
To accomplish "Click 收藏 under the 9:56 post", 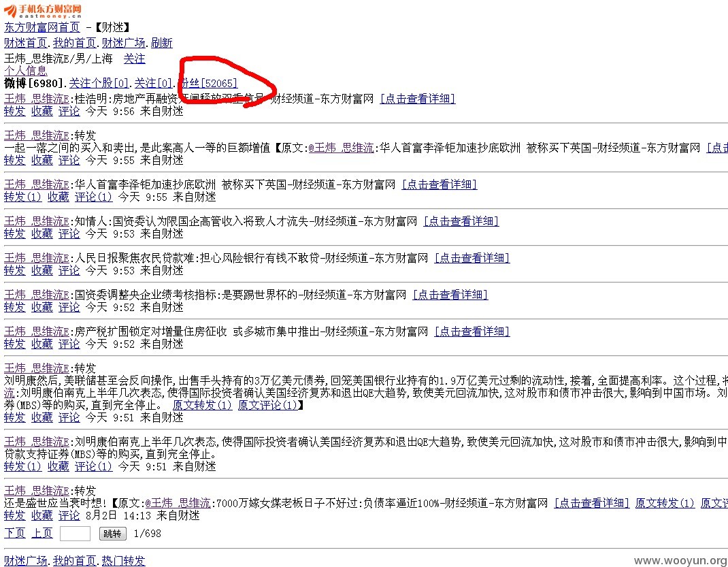I will tap(42, 111).
